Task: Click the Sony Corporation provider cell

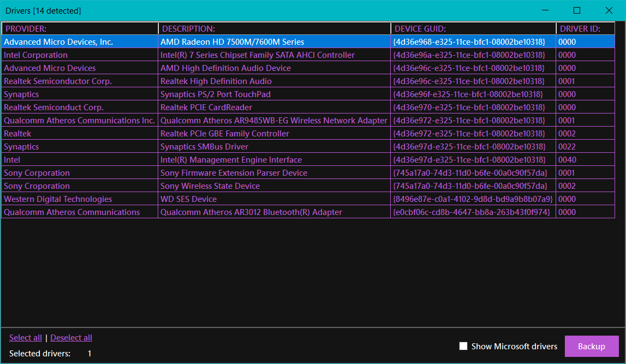Action: 80,173
